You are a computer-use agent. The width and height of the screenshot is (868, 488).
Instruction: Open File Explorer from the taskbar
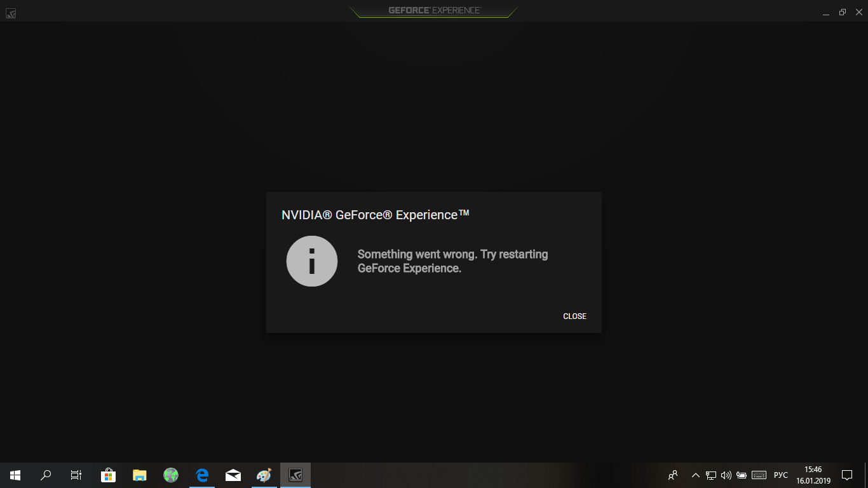click(140, 475)
